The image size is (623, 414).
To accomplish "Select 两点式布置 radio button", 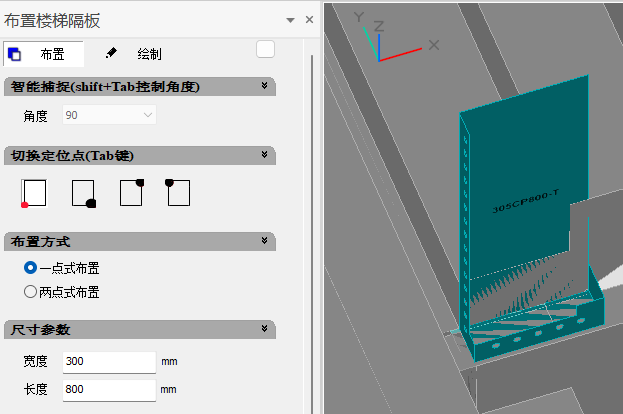I will click(x=30, y=292).
